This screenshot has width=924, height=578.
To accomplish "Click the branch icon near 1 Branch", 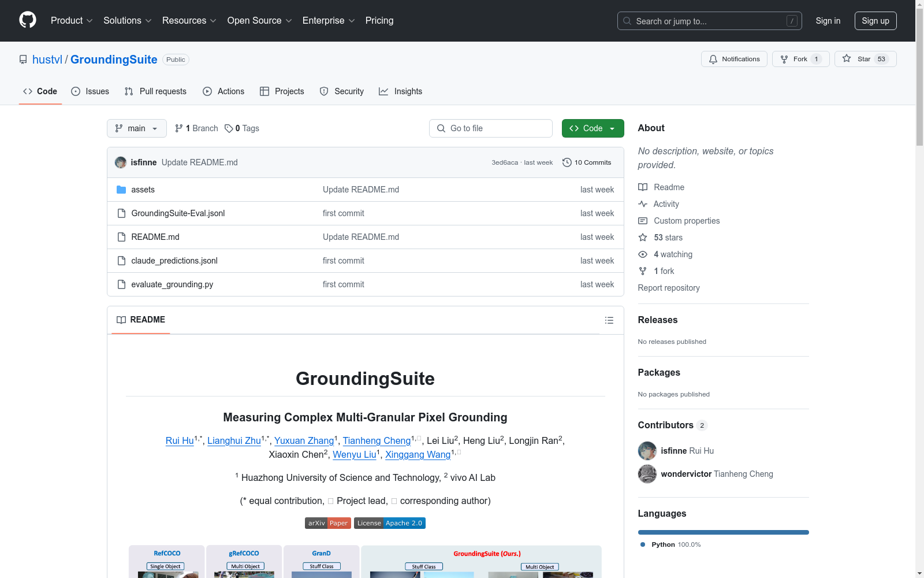I will pyautogui.click(x=179, y=128).
